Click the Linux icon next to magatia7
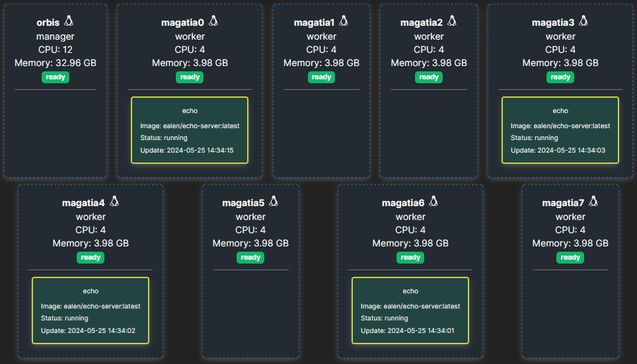This screenshot has height=364, width=637. pos(593,201)
